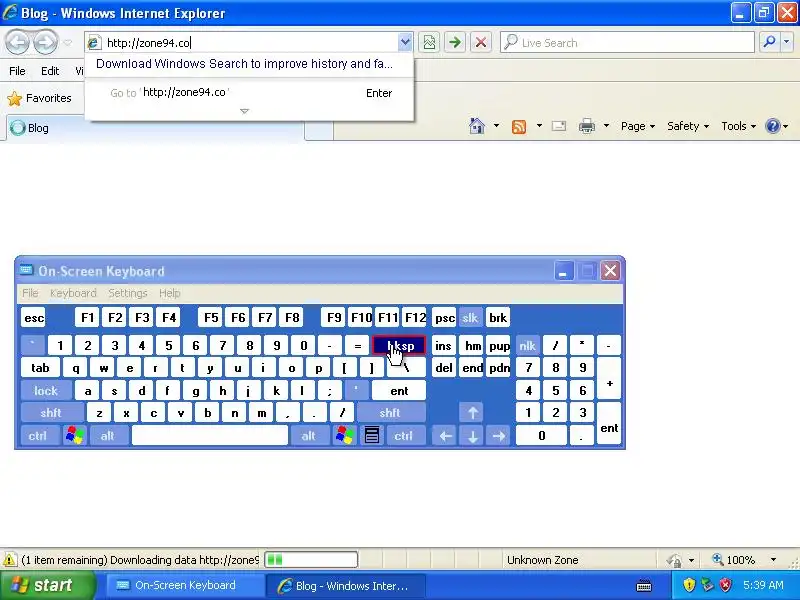
Task: Click the Help question mark icon
Action: [x=772, y=126]
